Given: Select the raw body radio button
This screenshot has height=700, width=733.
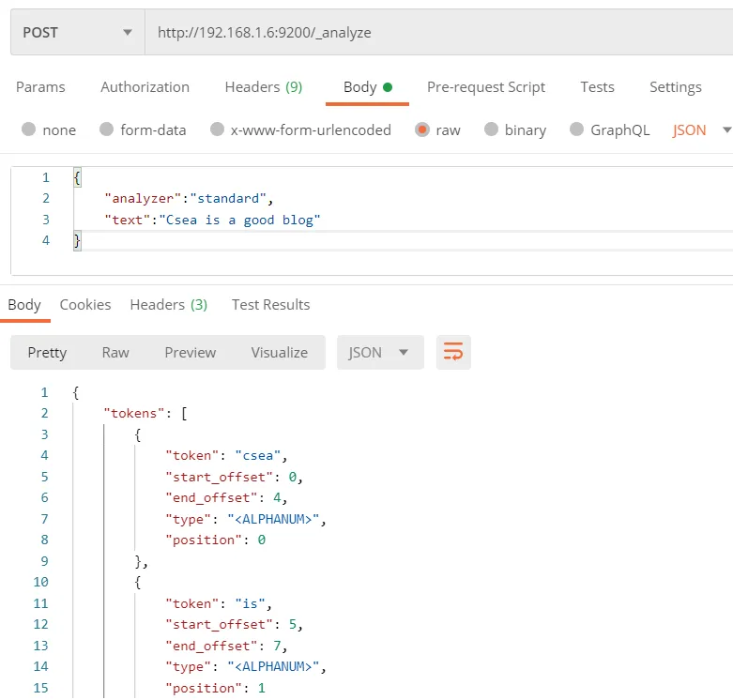Looking at the screenshot, I should coord(422,130).
